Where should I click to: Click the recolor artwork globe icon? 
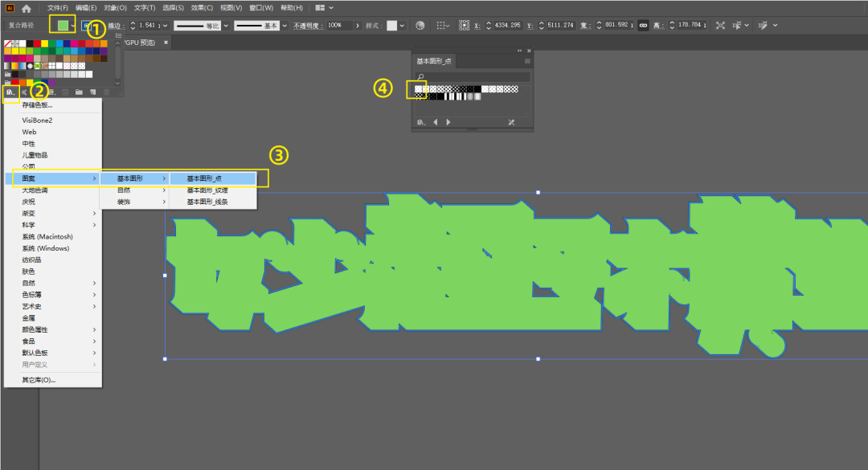(x=420, y=26)
